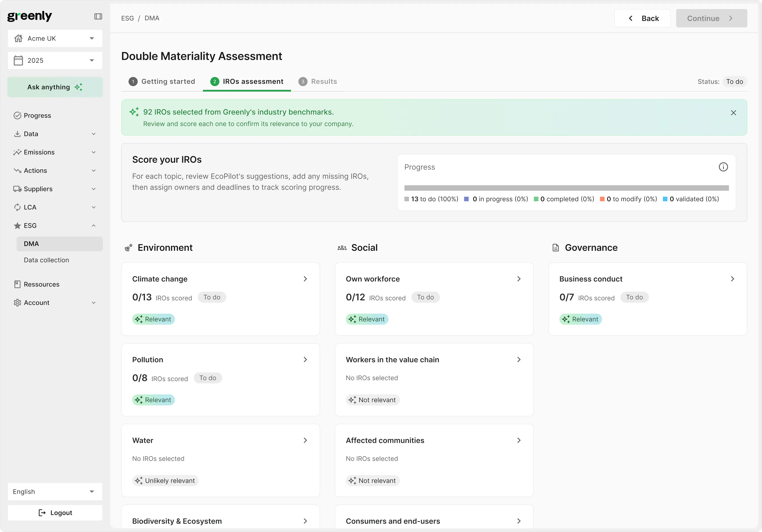Click the Ask anything button
This screenshot has width=762, height=532.
(x=55, y=87)
